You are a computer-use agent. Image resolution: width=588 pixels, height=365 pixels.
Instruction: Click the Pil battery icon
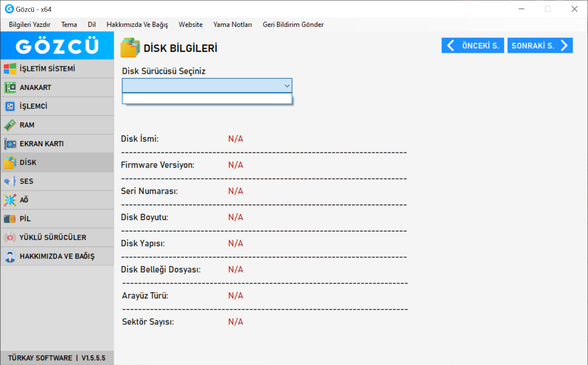point(10,219)
